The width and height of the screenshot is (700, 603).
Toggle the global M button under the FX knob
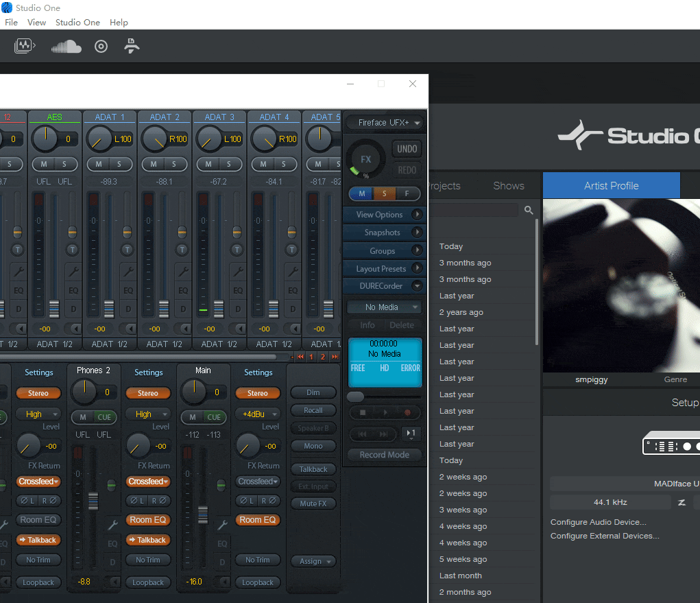tap(361, 193)
